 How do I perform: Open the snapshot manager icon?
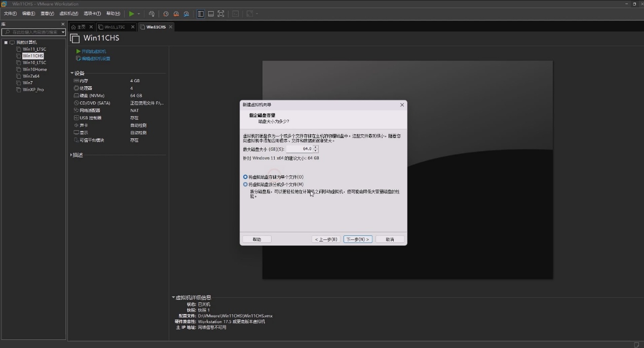coord(186,14)
